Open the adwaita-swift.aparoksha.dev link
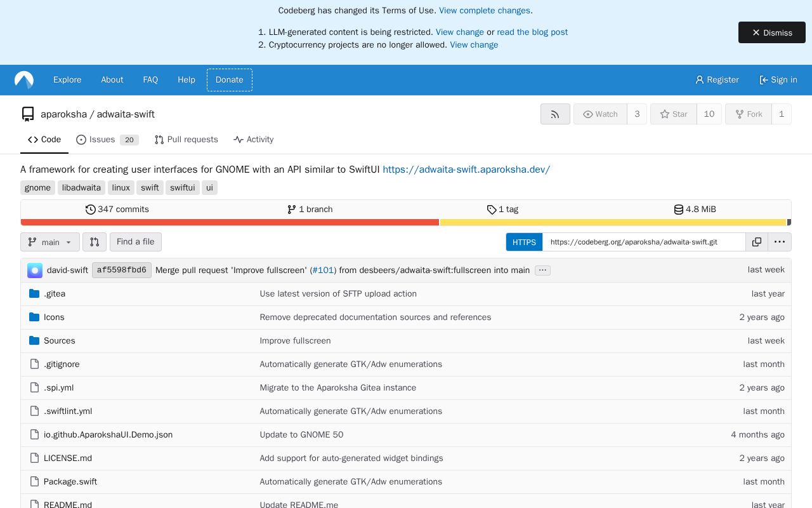The width and height of the screenshot is (812, 508). point(466,170)
